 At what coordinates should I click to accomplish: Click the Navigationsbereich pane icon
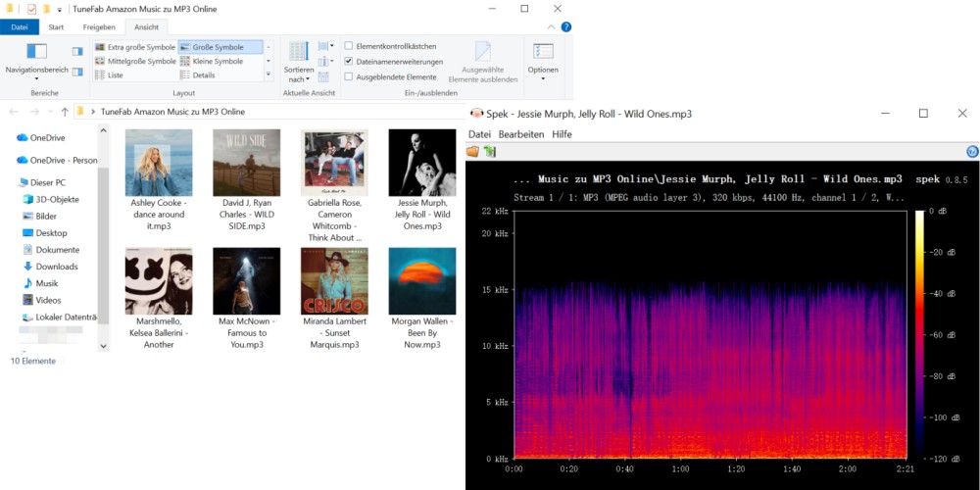click(x=37, y=51)
